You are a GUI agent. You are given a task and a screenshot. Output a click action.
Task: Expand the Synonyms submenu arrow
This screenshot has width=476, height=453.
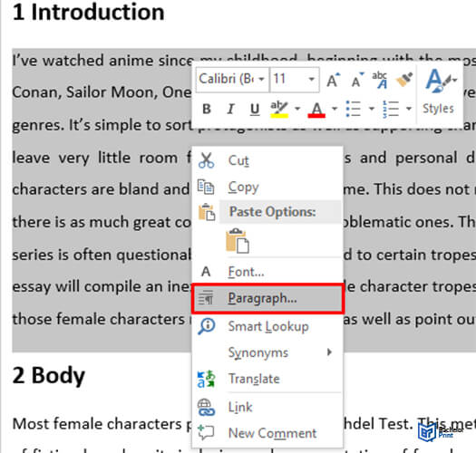(329, 352)
